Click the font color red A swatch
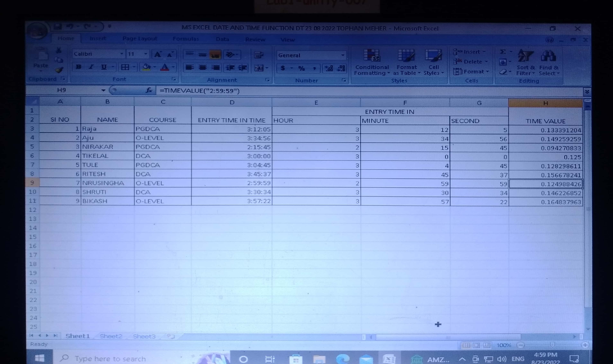The width and height of the screenshot is (613, 364). point(165,67)
